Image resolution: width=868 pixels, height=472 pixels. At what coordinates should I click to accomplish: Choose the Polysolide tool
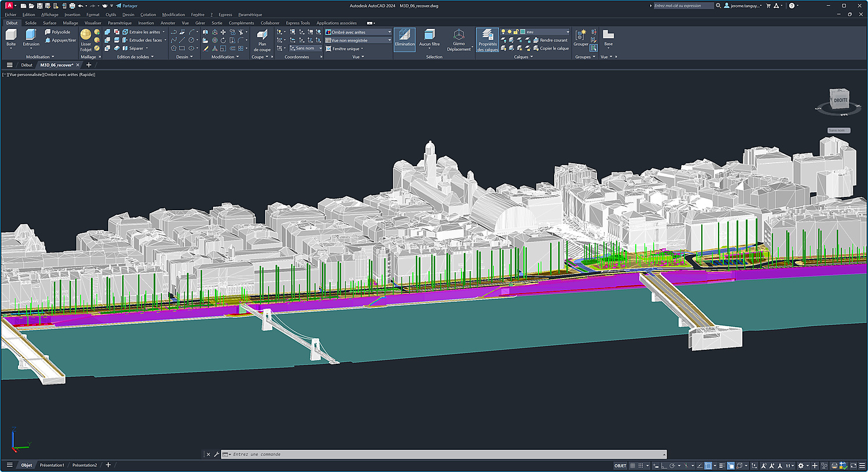[x=57, y=32]
